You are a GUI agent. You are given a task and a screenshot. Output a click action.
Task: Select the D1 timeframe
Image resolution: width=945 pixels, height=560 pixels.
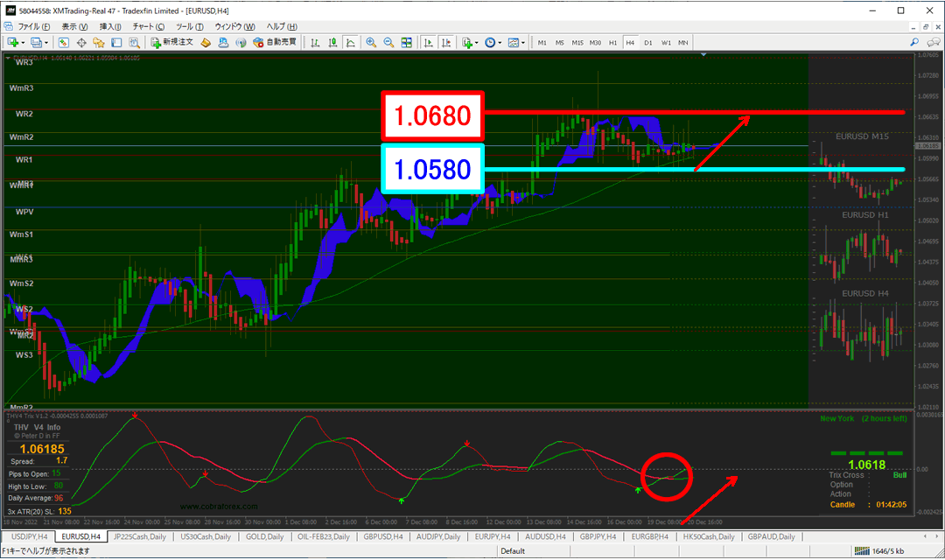click(647, 43)
